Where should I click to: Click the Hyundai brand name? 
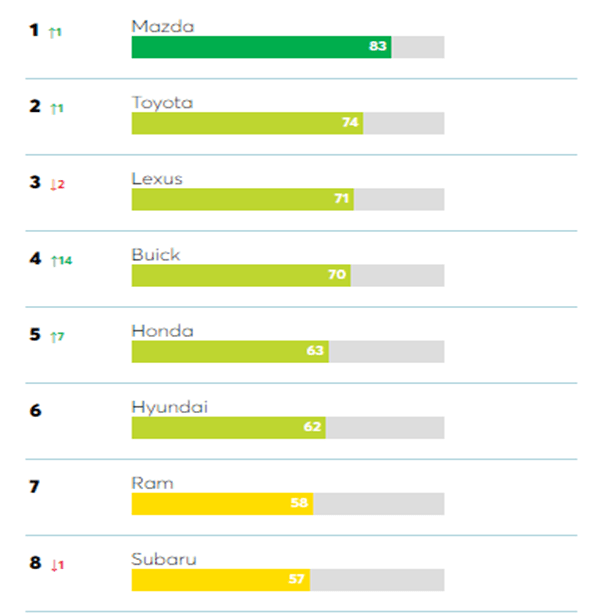164,407
